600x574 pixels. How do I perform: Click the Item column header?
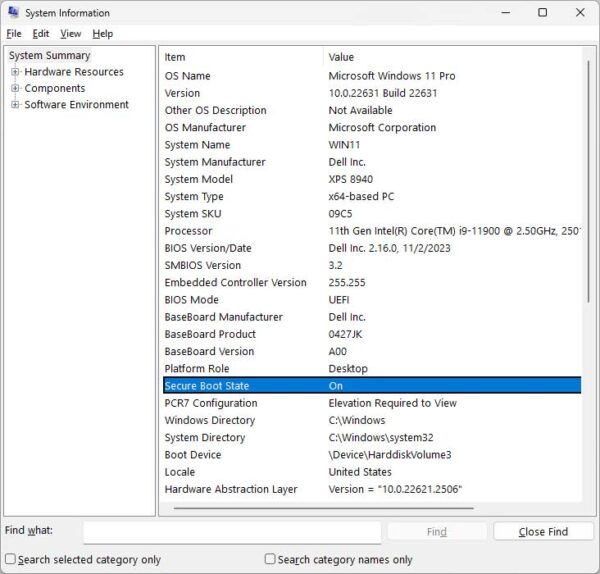tap(243, 57)
